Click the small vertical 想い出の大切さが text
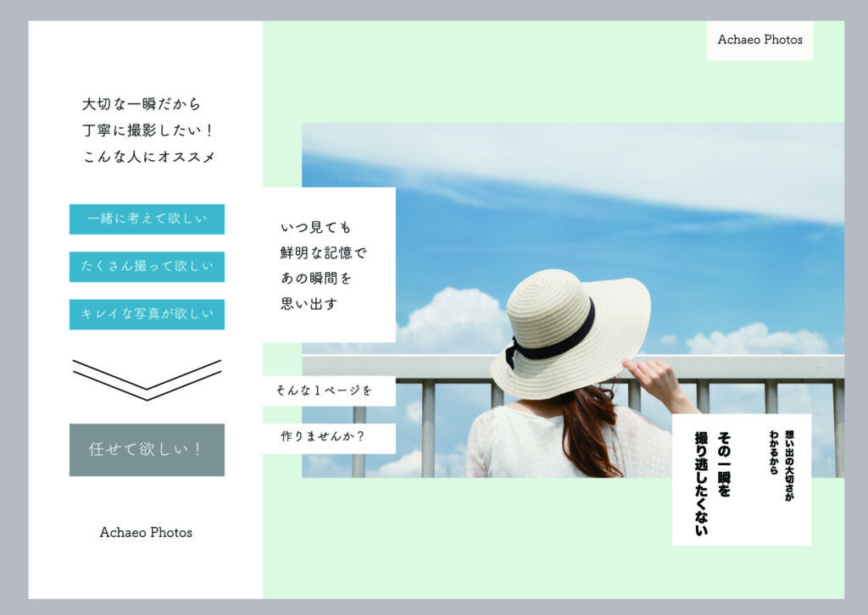Viewport: 868px width, 615px height. (788, 465)
